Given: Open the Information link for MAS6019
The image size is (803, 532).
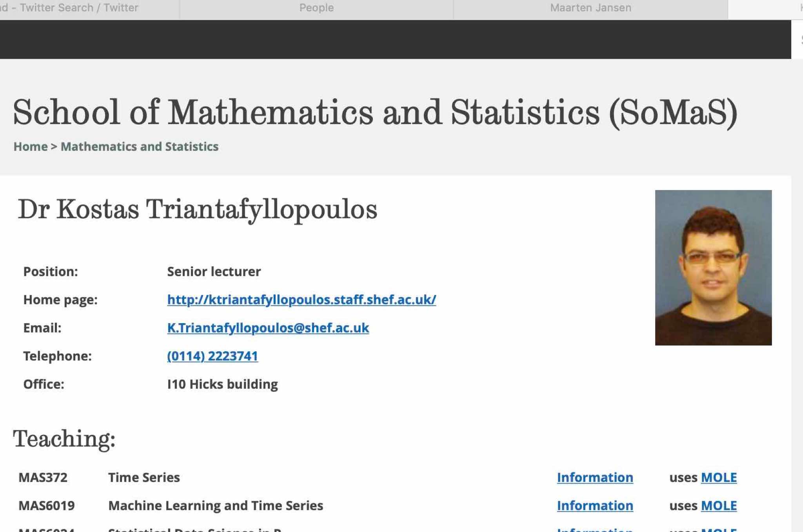Looking at the screenshot, I should (595, 506).
